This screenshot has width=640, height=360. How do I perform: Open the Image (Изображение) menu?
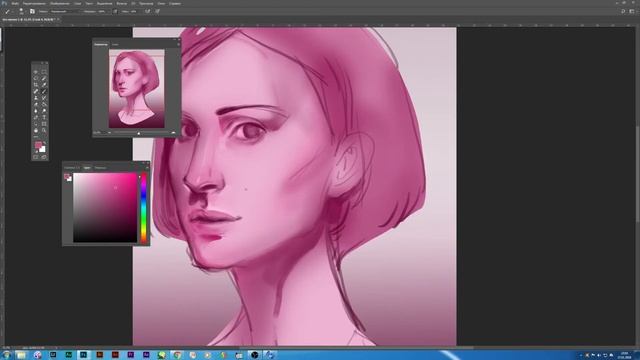[x=60, y=3]
